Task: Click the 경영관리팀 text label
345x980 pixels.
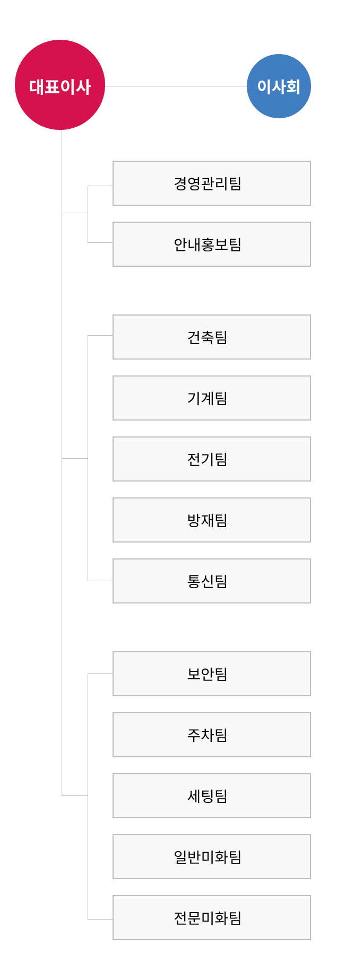Action: click(x=208, y=183)
